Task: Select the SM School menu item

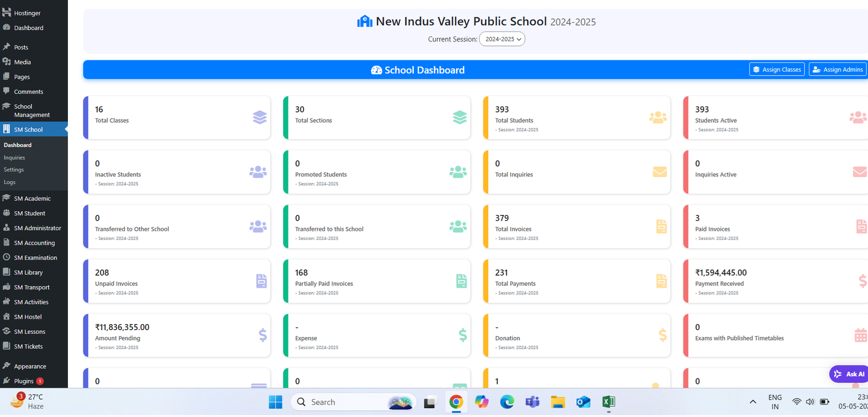Action: pyautogui.click(x=34, y=129)
